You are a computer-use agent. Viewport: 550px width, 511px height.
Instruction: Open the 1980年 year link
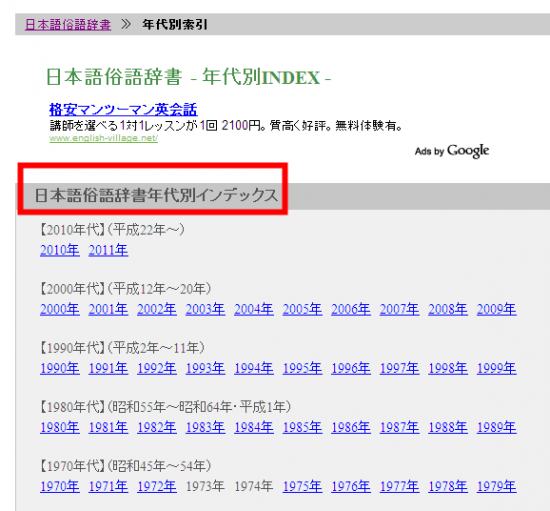tap(60, 427)
